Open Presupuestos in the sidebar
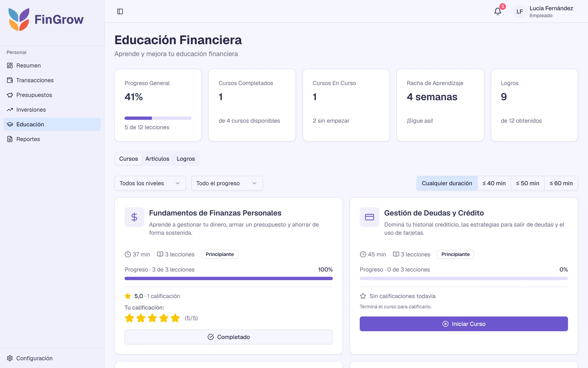 [52, 95]
